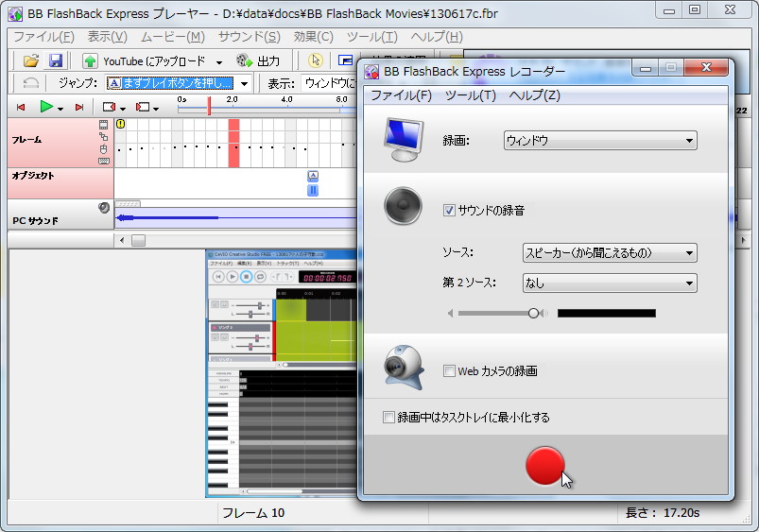Open Player ファイル(F) menu
This screenshot has width=759, height=532.
43,37
